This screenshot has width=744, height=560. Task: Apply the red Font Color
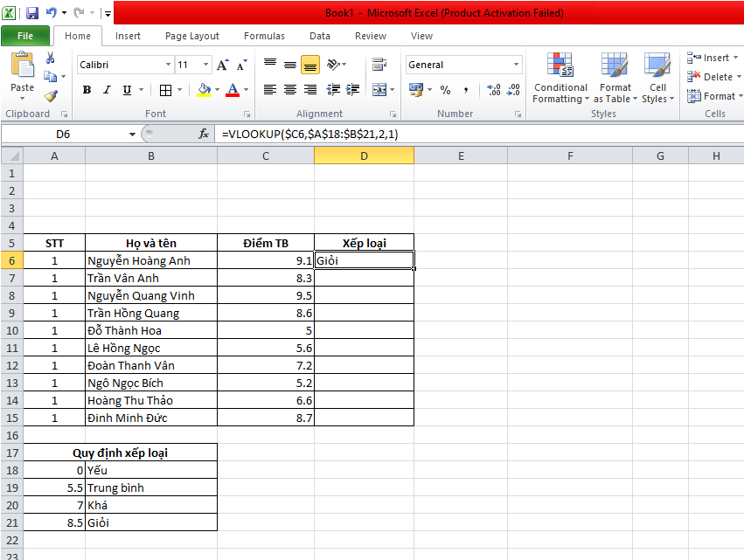[233, 90]
